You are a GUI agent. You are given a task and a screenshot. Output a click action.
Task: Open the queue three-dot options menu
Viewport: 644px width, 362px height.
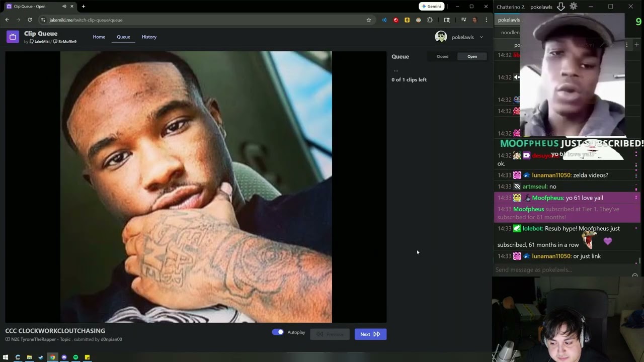(395, 71)
